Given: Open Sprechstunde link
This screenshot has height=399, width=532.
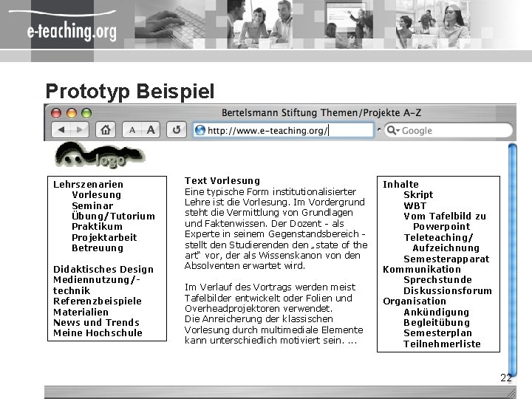Looking at the screenshot, I should pos(437,280).
